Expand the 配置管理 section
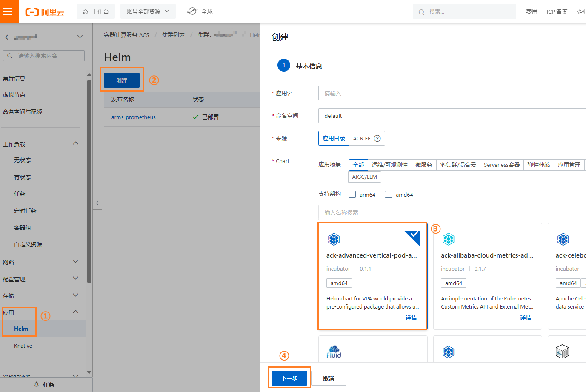The image size is (586, 392). click(76, 278)
